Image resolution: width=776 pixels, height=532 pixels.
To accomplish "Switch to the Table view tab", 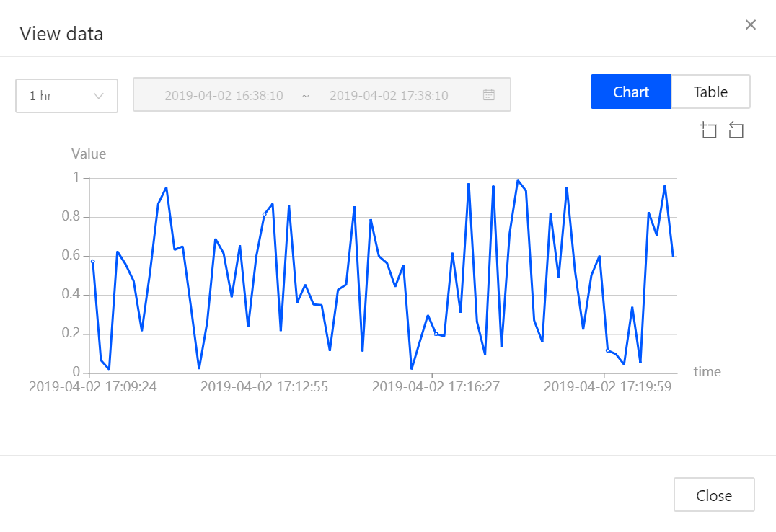I will (710, 92).
